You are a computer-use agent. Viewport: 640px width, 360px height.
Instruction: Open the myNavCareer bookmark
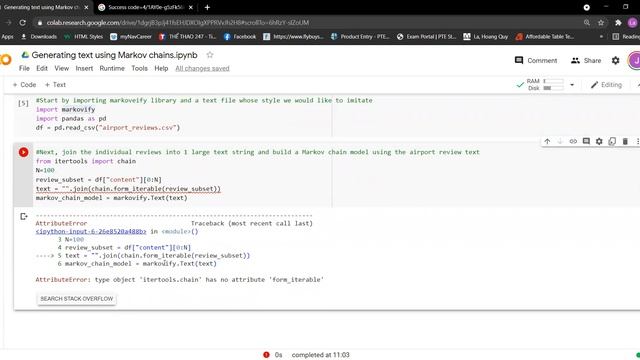(131, 36)
